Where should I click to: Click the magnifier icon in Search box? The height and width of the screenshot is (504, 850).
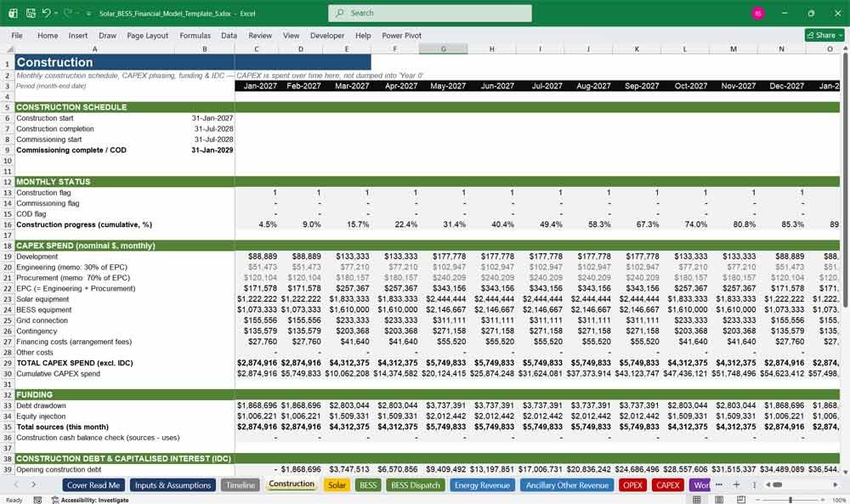click(x=339, y=13)
